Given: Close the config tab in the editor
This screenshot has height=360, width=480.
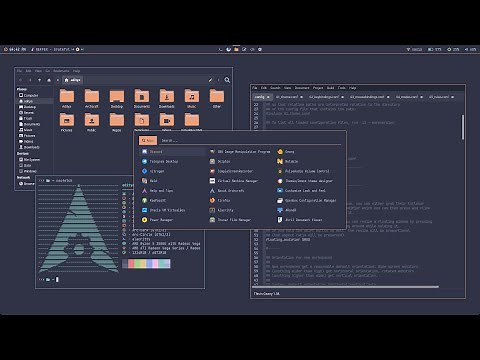Looking at the screenshot, I should 268,97.
